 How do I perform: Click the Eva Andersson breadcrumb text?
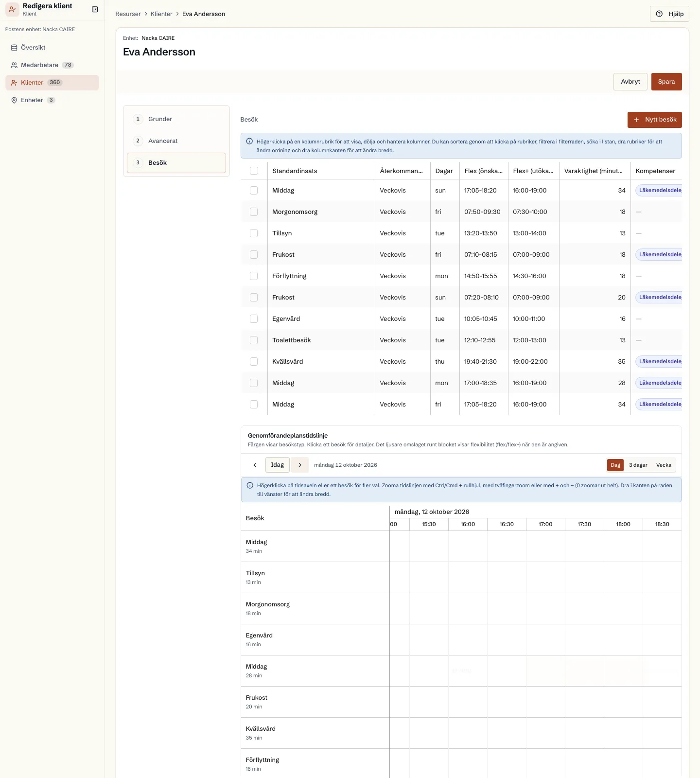click(x=204, y=14)
